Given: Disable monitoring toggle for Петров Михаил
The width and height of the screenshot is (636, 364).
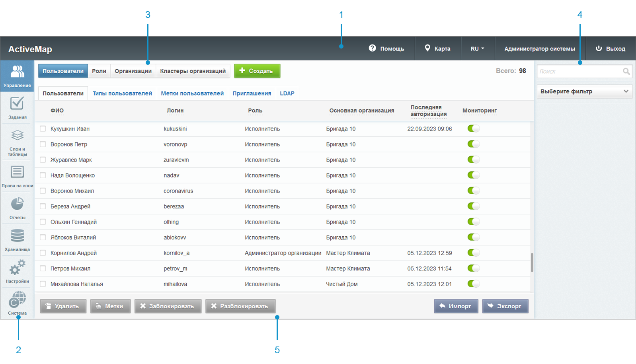Looking at the screenshot, I should coord(473,268).
